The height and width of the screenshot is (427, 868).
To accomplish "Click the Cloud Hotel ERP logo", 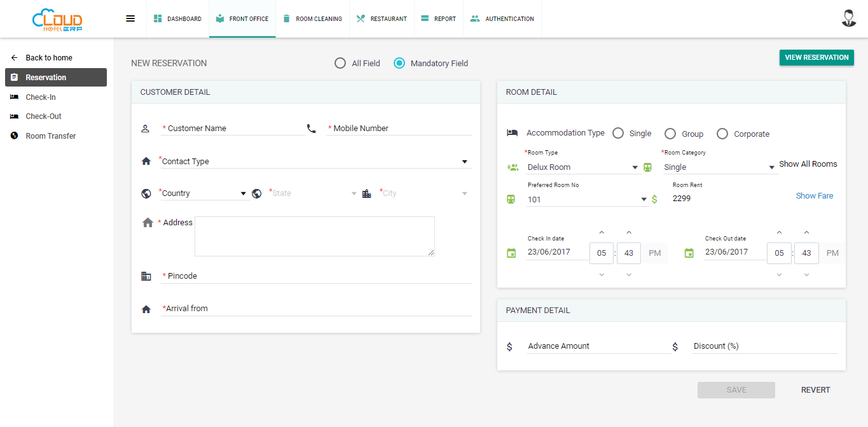I will [x=57, y=20].
